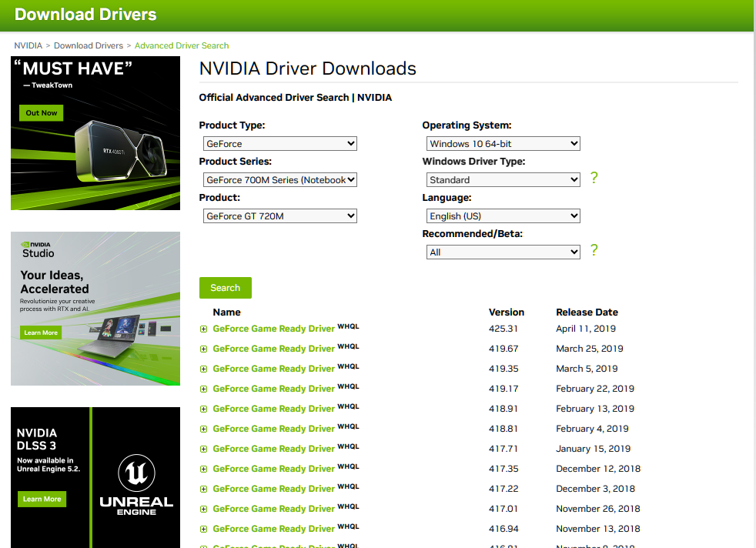The image size is (756, 548).
Task: Open the Operating System dropdown
Action: pos(503,144)
